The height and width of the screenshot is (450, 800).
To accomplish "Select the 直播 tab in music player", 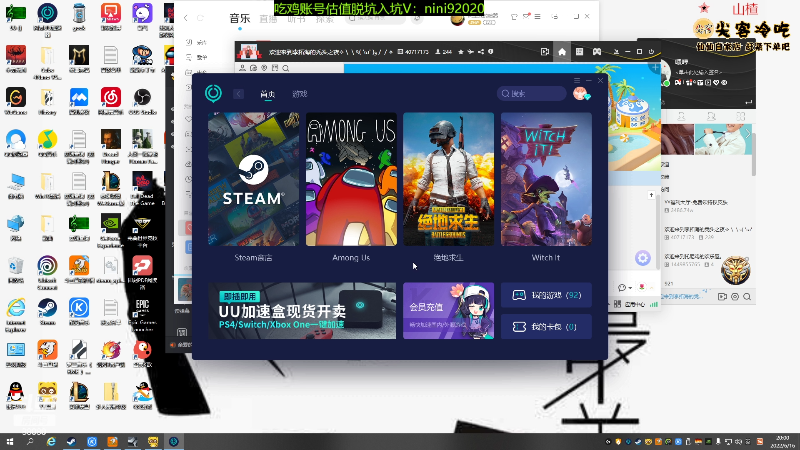I will 268,19.
